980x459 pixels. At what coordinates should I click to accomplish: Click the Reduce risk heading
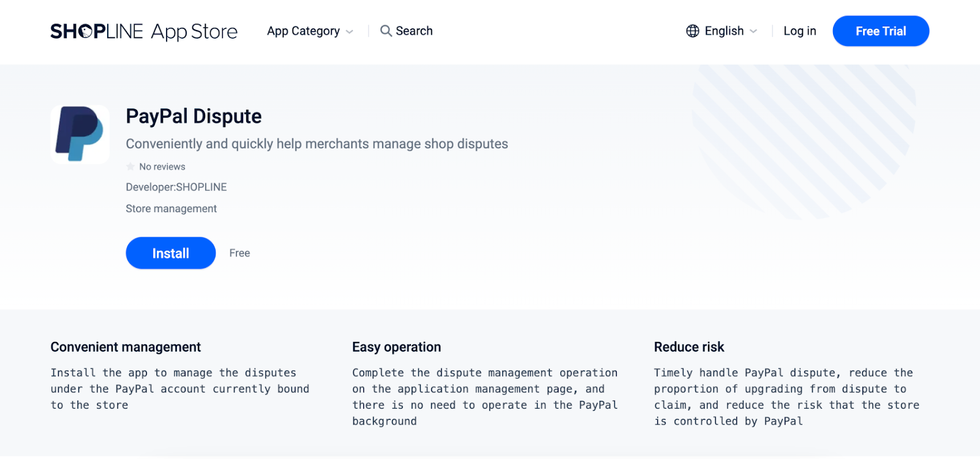click(689, 347)
